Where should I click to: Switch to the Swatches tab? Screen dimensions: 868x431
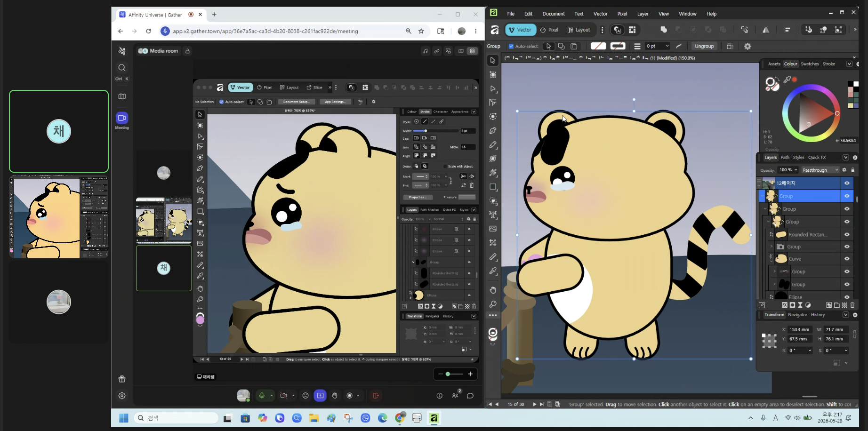(x=810, y=64)
